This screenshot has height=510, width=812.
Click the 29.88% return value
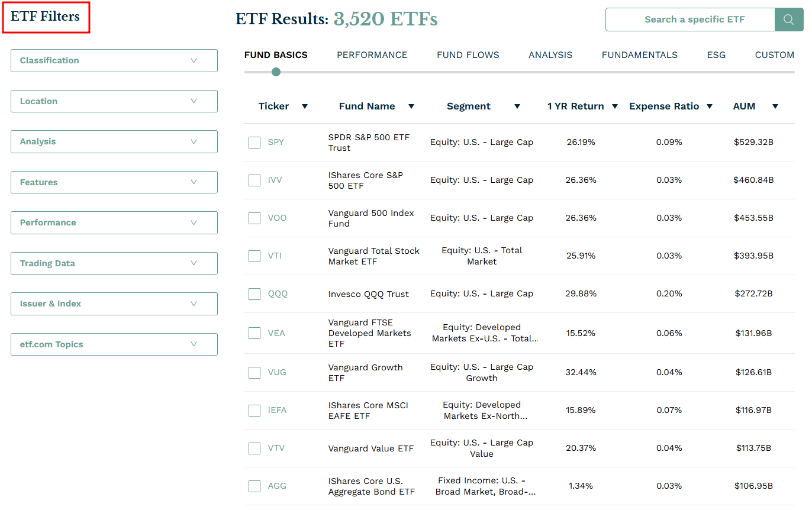coord(581,294)
